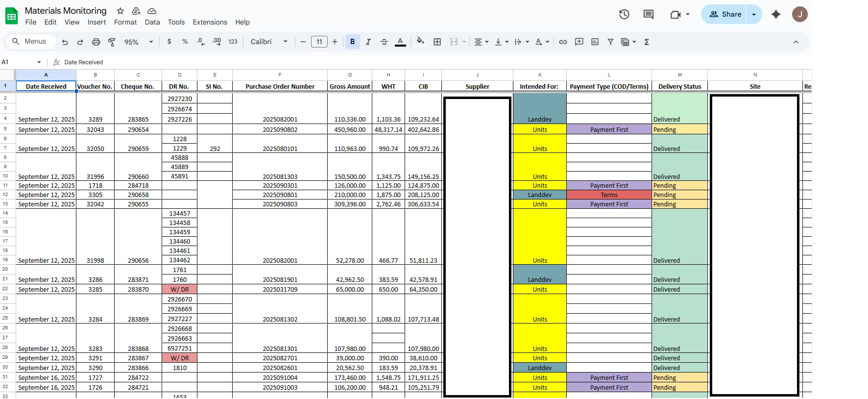Expand the Share button dropdown arrow
The image size is (868, 399).
(754, 14)
